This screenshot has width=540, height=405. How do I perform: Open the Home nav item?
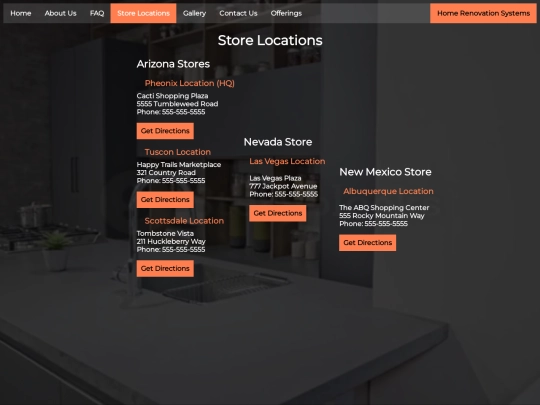[21, 13]
